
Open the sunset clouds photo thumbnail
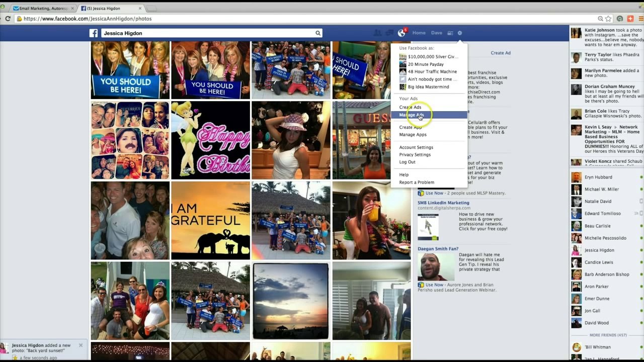(x=291, y=301)
